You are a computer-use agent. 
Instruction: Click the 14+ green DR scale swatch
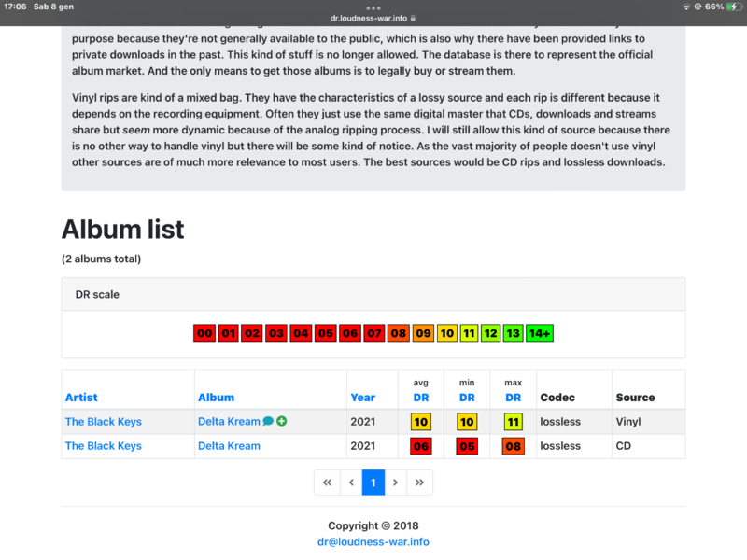point(540,333)
